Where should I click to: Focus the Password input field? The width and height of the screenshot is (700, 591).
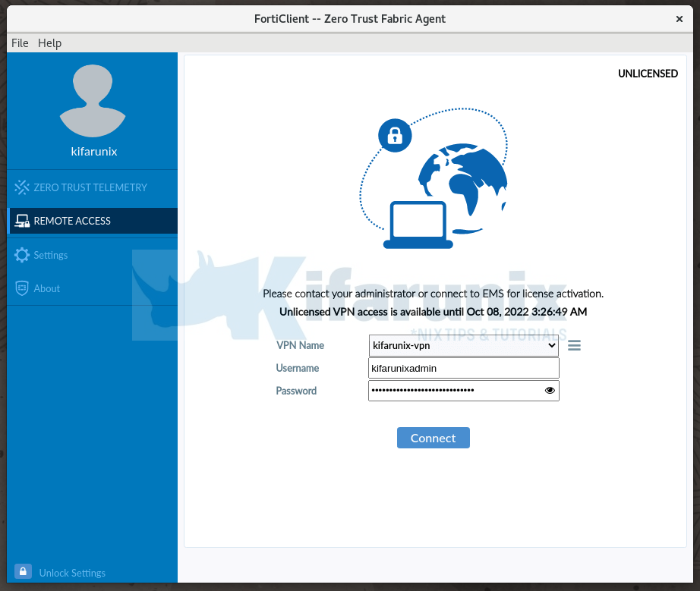coord(464,390)
